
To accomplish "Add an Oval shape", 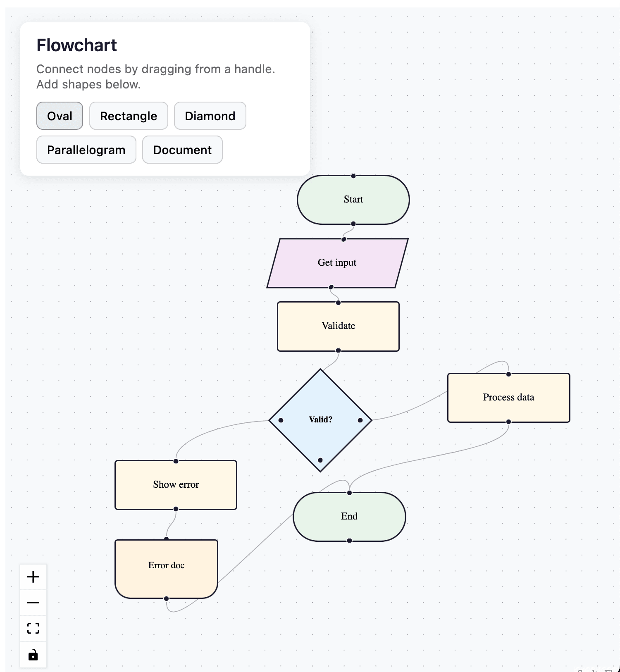I will (x=59, y=116).
